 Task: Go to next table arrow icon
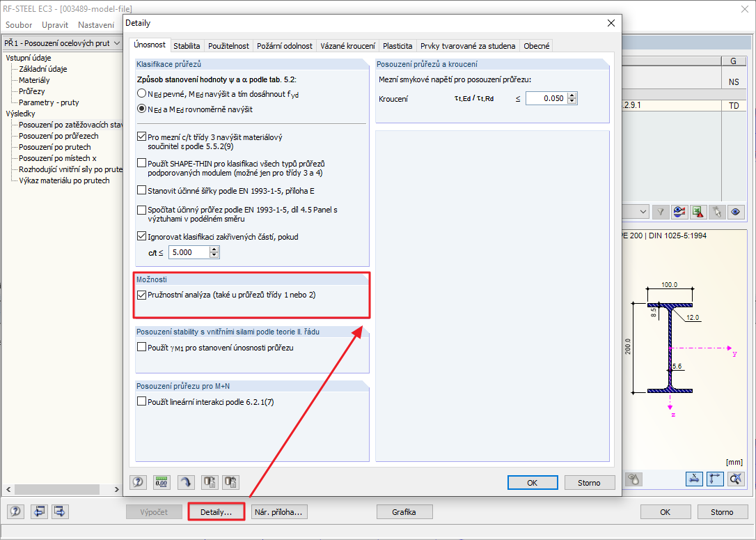(x=60, y=511)
